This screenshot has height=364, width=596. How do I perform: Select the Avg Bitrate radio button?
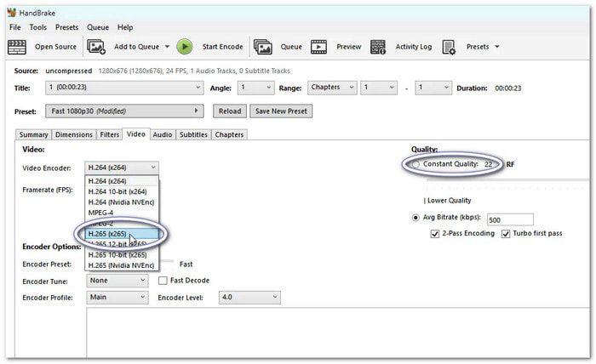[x=415, y=218]
